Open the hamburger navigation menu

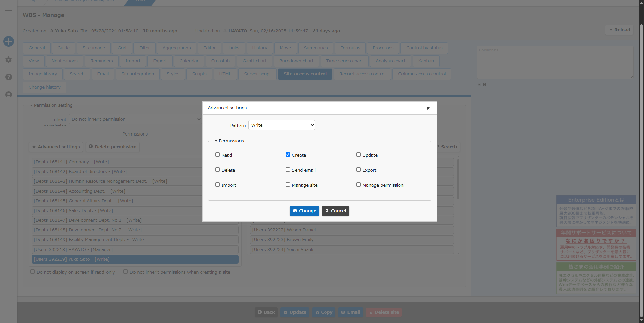[9, 9]
